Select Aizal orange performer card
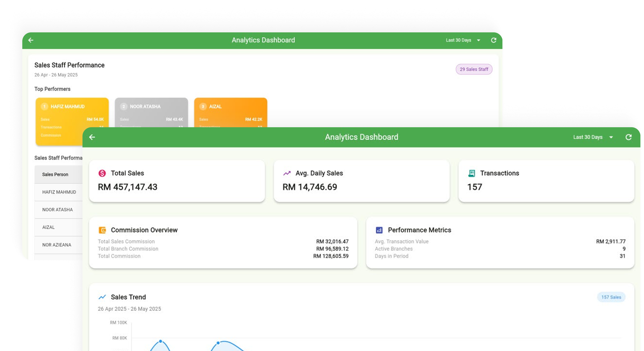This screenshot has width=644, height=351. (230, 112)
